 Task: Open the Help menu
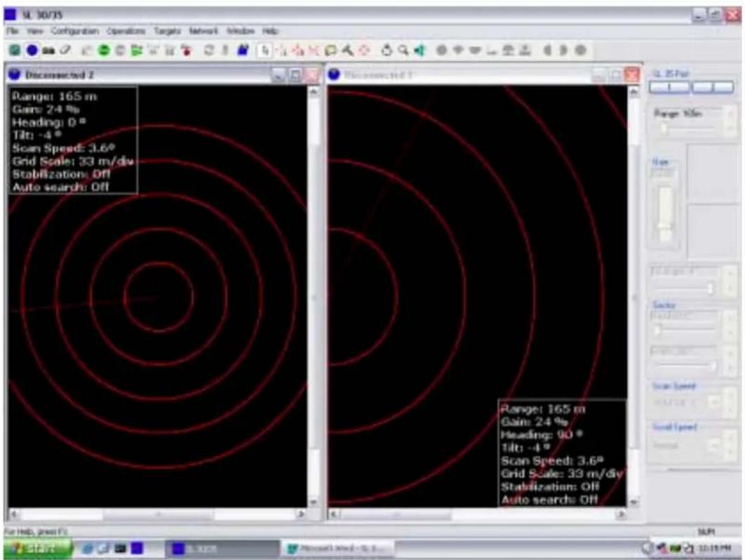270,31
